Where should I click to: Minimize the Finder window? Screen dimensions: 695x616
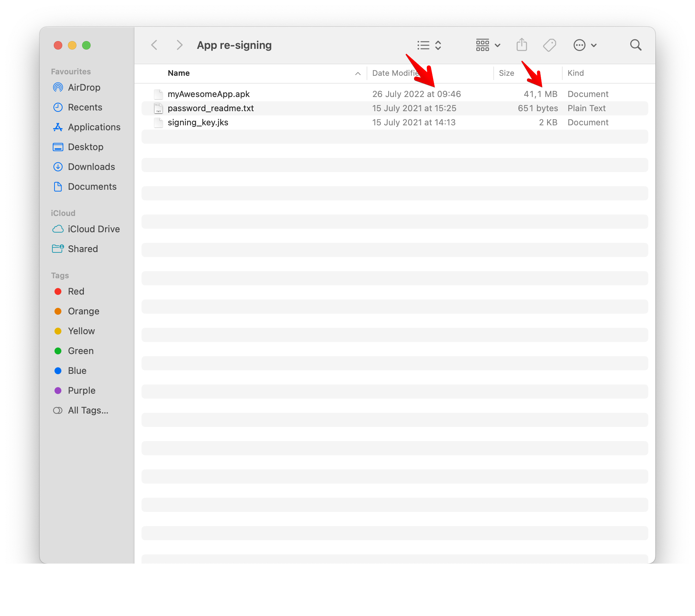tap(72, 45)
